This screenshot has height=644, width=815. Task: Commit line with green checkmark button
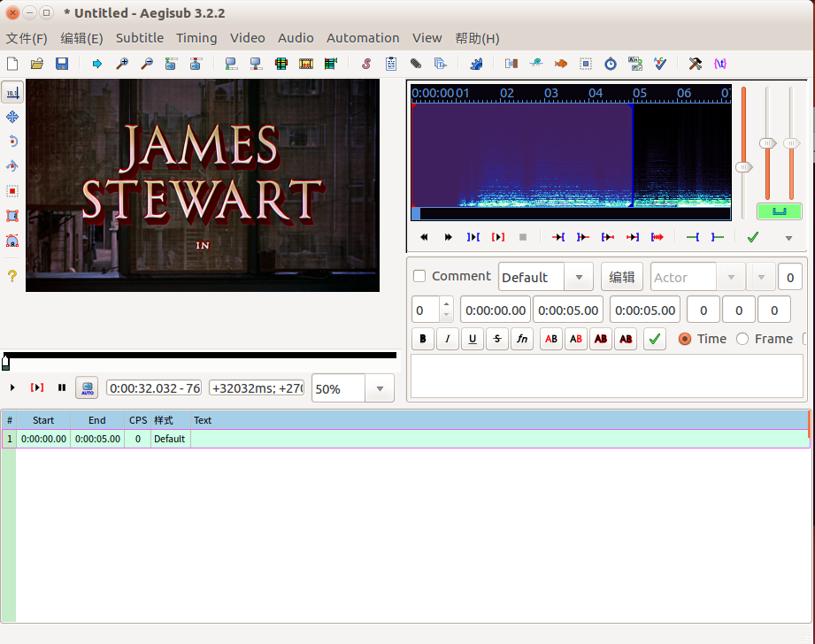655,339
